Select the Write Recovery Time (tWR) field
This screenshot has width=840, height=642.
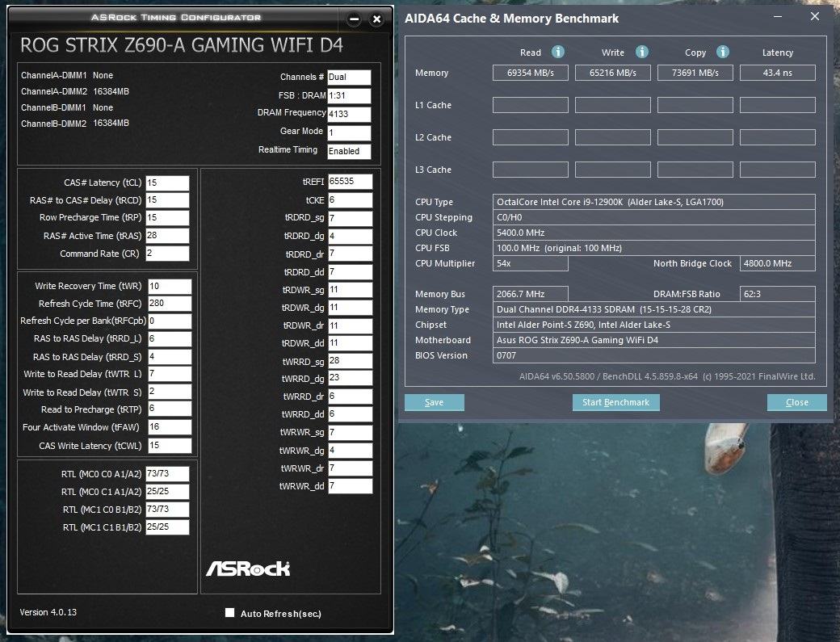tap(170, 286)
